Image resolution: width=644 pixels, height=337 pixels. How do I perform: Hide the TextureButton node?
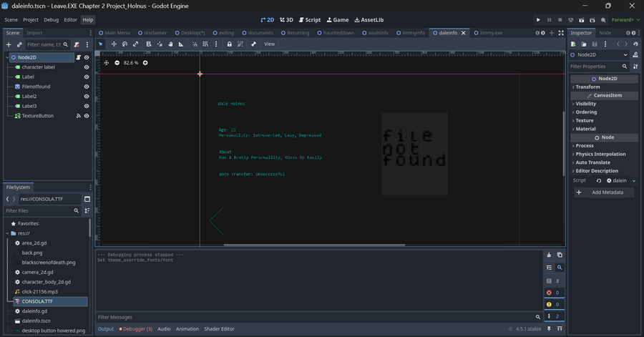point(87,116)
